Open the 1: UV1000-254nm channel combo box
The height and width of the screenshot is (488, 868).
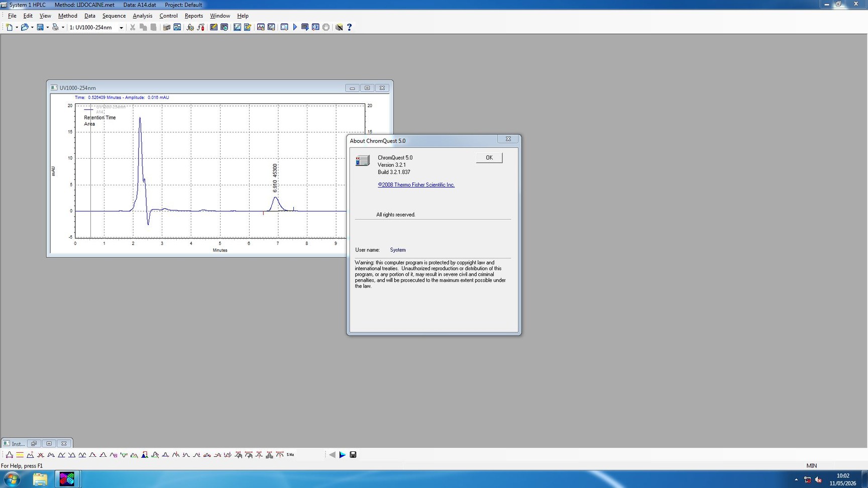96,28
